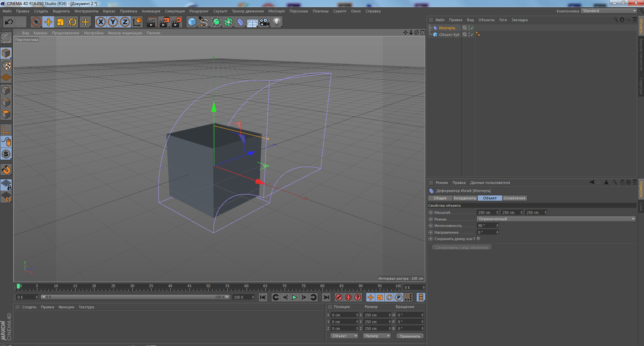Open the generators green cube icon

pyautogui.click(x=216, y=22)
